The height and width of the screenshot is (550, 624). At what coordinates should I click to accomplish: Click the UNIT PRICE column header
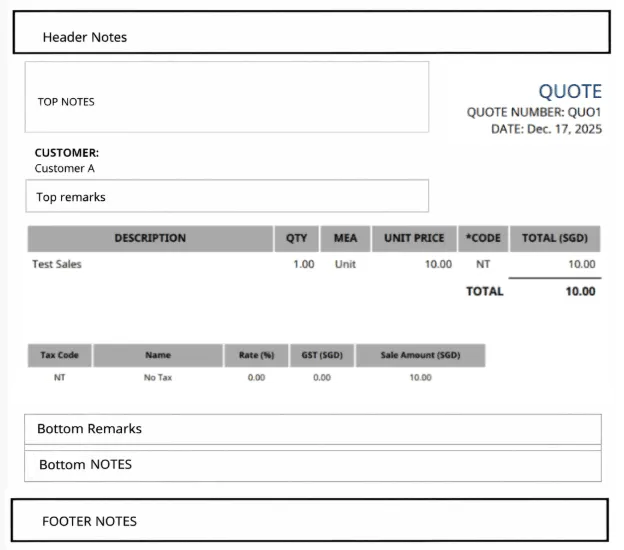click(x=414, y=239)
